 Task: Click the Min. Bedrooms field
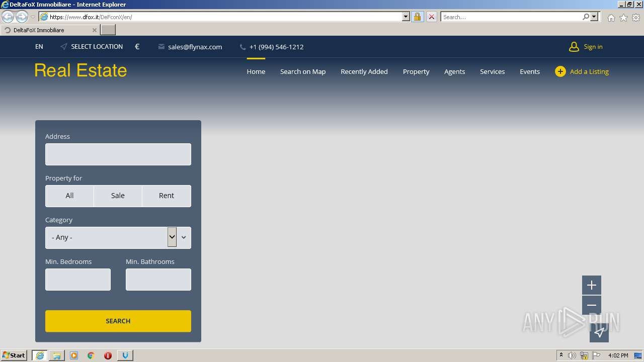78,280
